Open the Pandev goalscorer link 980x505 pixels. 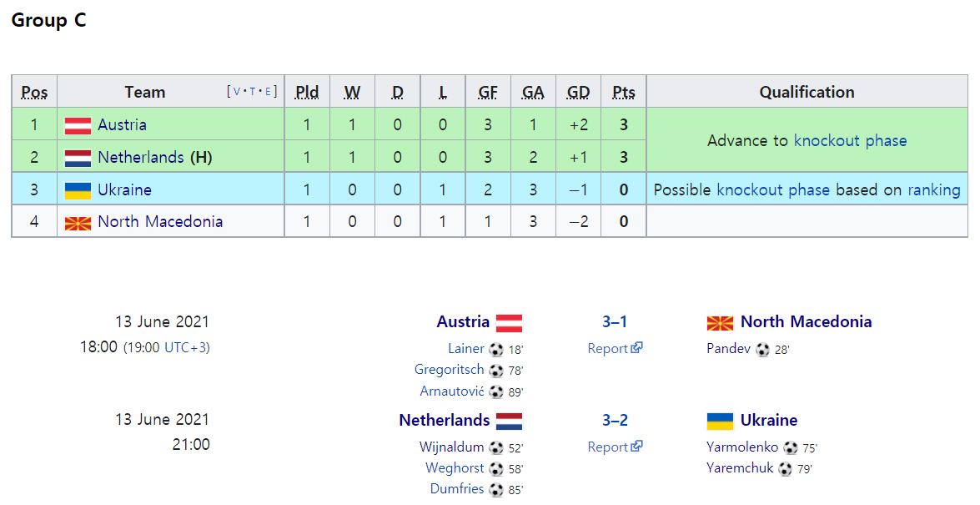click(x=728, y=349)
